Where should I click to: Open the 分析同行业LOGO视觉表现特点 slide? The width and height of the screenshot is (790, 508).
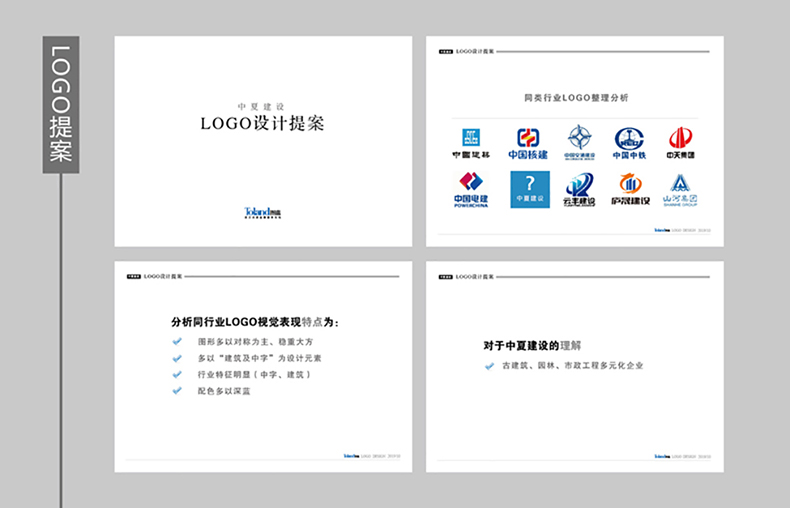(x=263, y=367)
